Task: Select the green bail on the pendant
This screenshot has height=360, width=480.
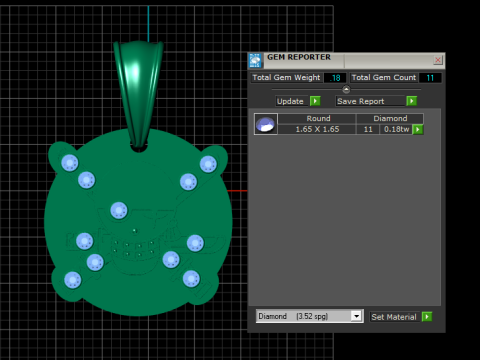Action: pyautogui.click(x=138, y=94)
